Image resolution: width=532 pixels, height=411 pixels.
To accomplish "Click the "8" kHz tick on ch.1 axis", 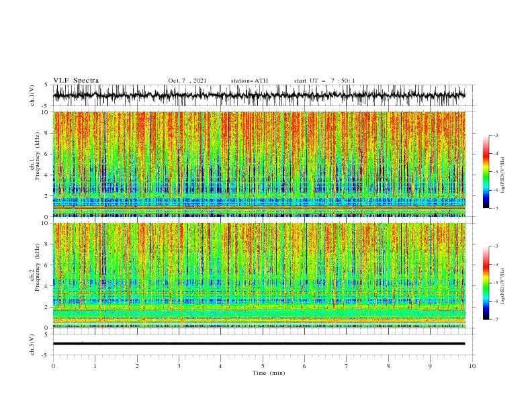I will click(47, 133).
